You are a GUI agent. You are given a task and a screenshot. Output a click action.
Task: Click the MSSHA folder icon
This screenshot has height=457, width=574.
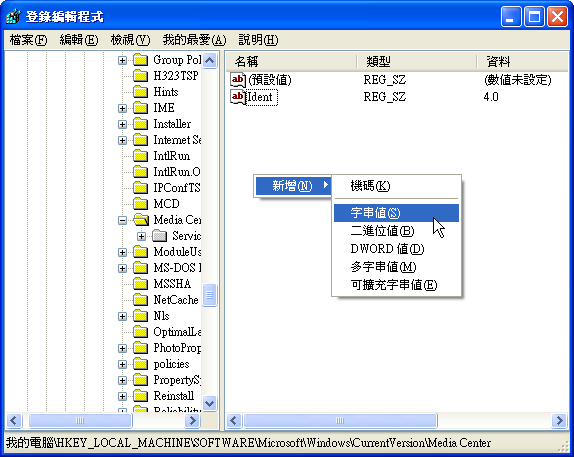pos(141,284)
